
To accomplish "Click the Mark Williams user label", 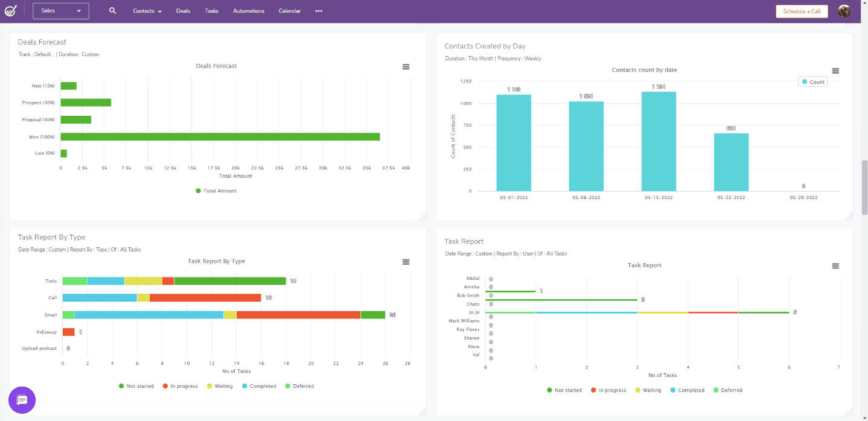I will pyautogui.click(x=464, y=321).
